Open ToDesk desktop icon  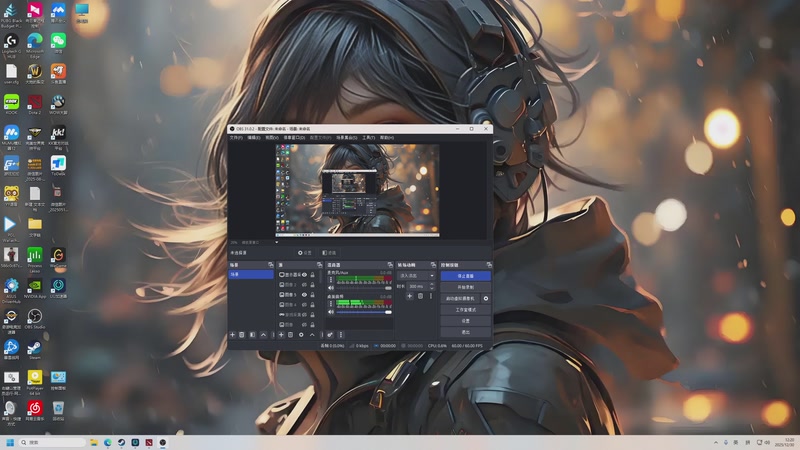point(58,166)
